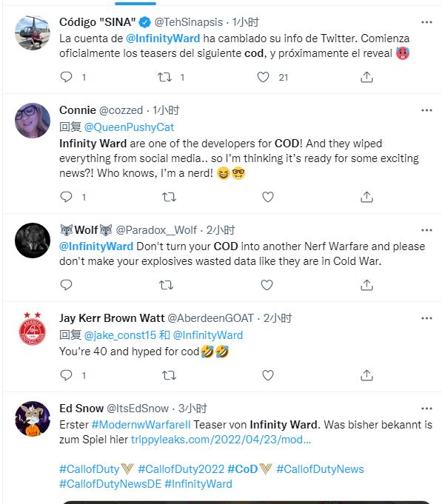This screenshot has width=442, height=504.
Task: Retweet Jay Kerr Brown Watt's reply
Action: (x=169, y=375)
